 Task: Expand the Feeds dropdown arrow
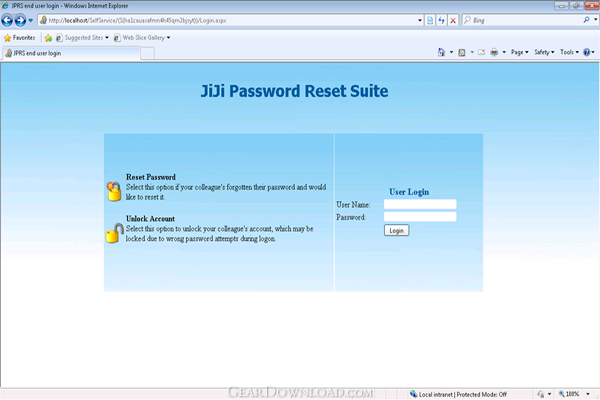472,52
